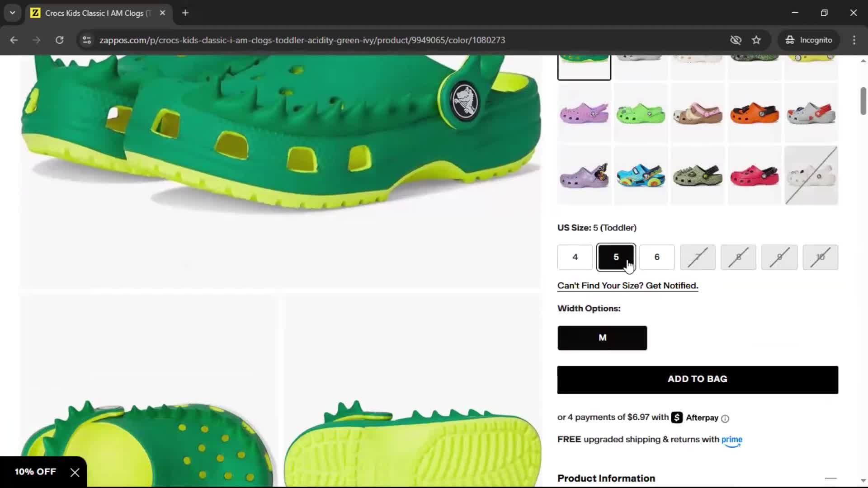Choose unavailable size 9
The image size is (868, 488).
[x=779, y=257]
